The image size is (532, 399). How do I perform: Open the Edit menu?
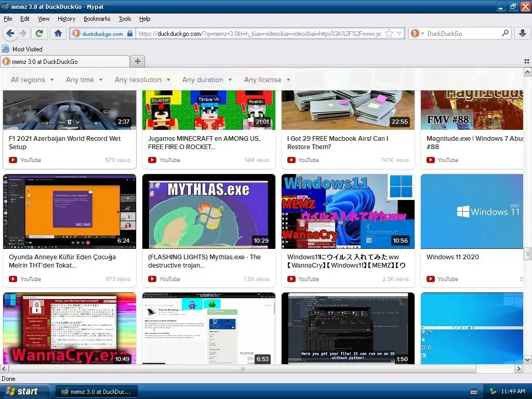click(25, 19)
